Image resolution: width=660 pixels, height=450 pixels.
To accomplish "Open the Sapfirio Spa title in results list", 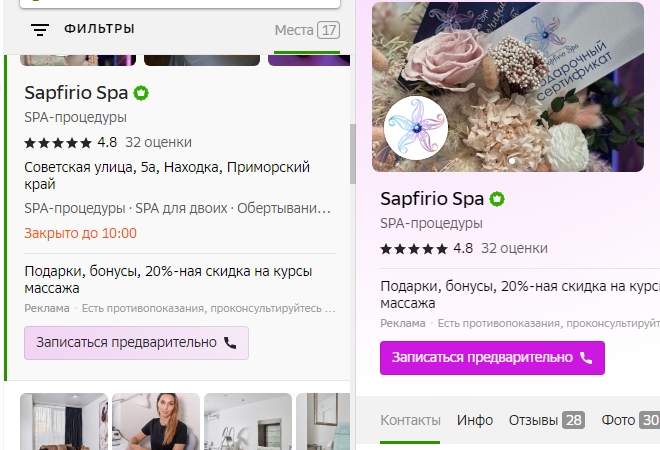I will pyautogui.click(x=76, y=93).
